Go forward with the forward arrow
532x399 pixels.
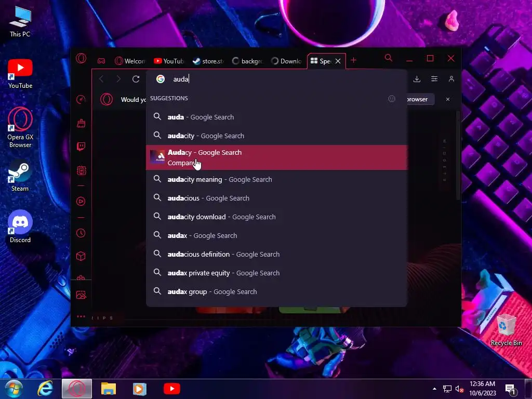[x=118, y=79]
